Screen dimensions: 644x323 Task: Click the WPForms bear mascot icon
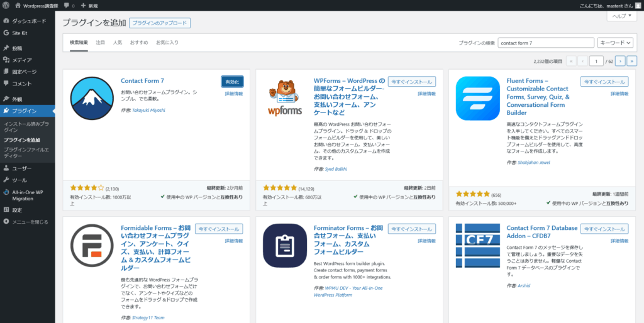coord(284,98)
